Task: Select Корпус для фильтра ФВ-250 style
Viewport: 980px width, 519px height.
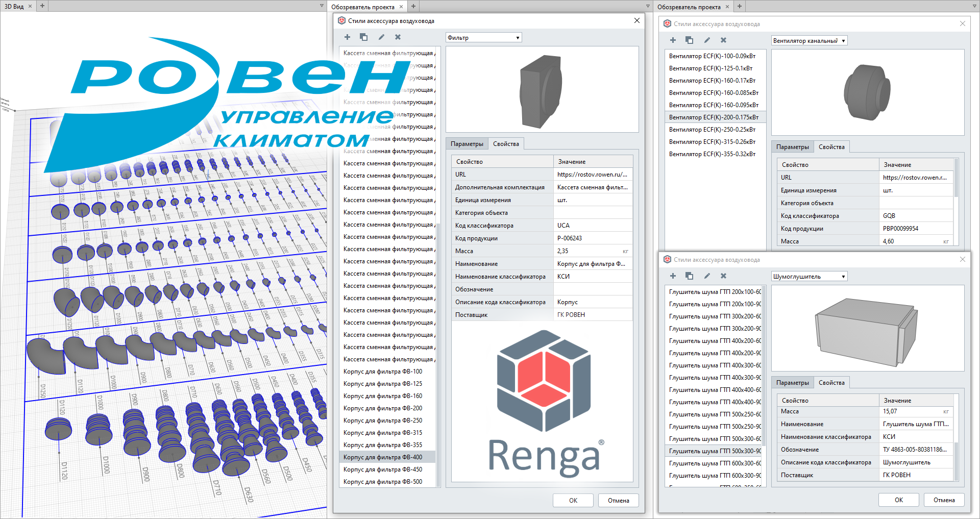Action: [387, 421]
